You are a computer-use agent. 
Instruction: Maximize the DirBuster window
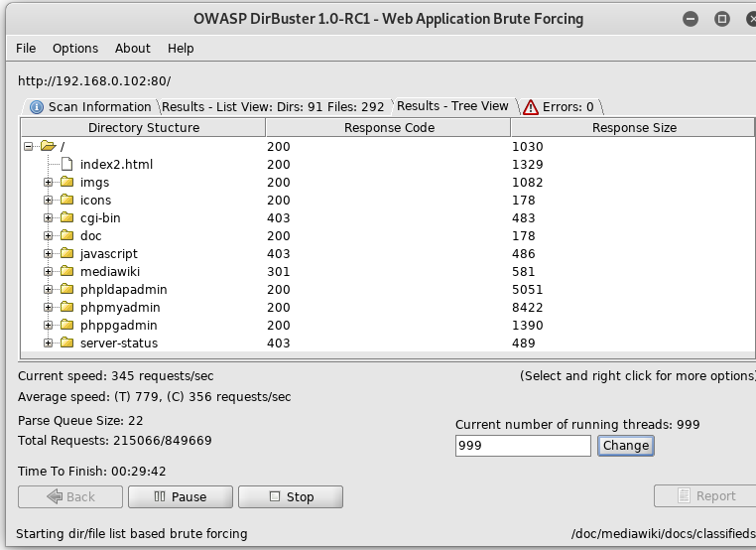(721, 19)
